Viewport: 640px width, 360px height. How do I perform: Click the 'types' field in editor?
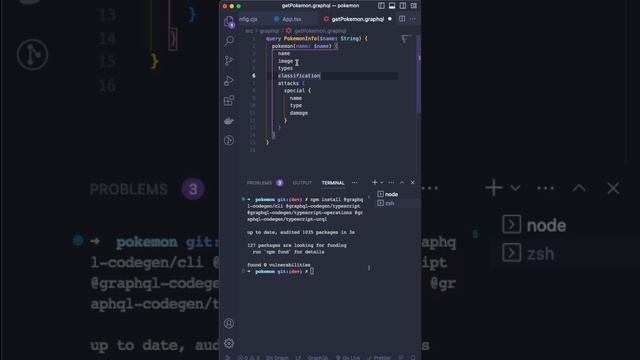tap(285, 69)
